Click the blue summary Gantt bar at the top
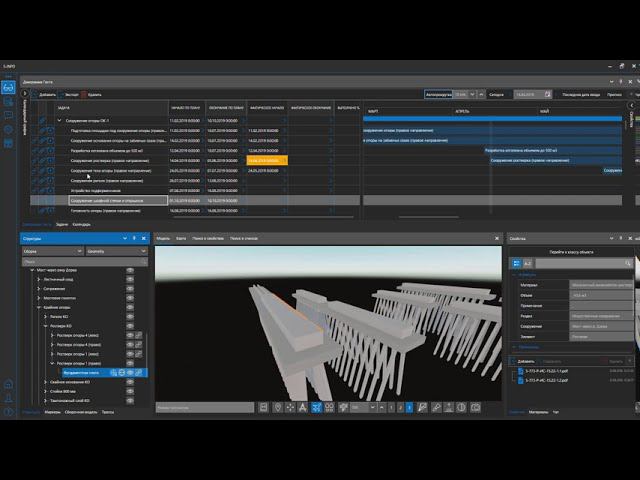640x480 pixels. [492, 119]
